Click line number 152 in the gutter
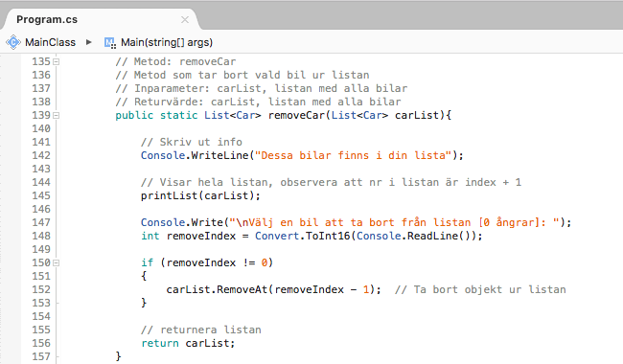623x364 pixels. tap(41, 289)
